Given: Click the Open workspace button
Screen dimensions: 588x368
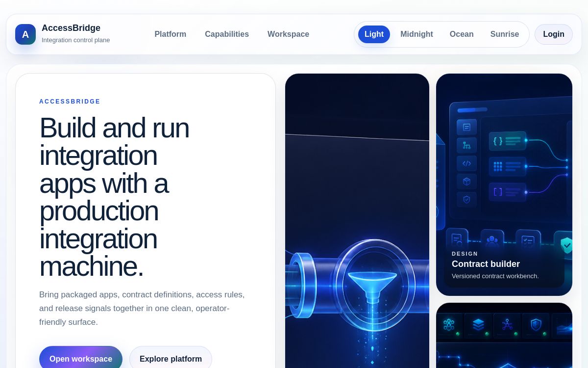Looking at the screenshot, I should (x=81, y=359).
